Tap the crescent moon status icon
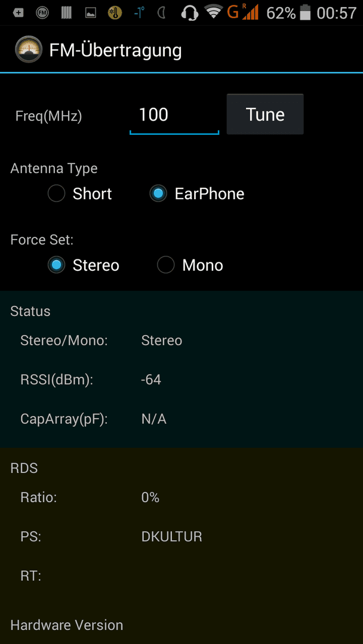 tap(162, 13)
